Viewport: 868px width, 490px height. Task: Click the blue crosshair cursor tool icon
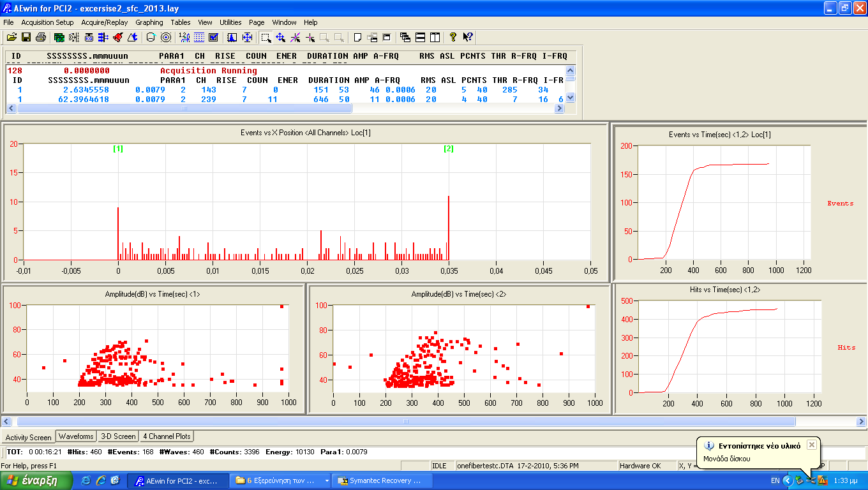281,37
